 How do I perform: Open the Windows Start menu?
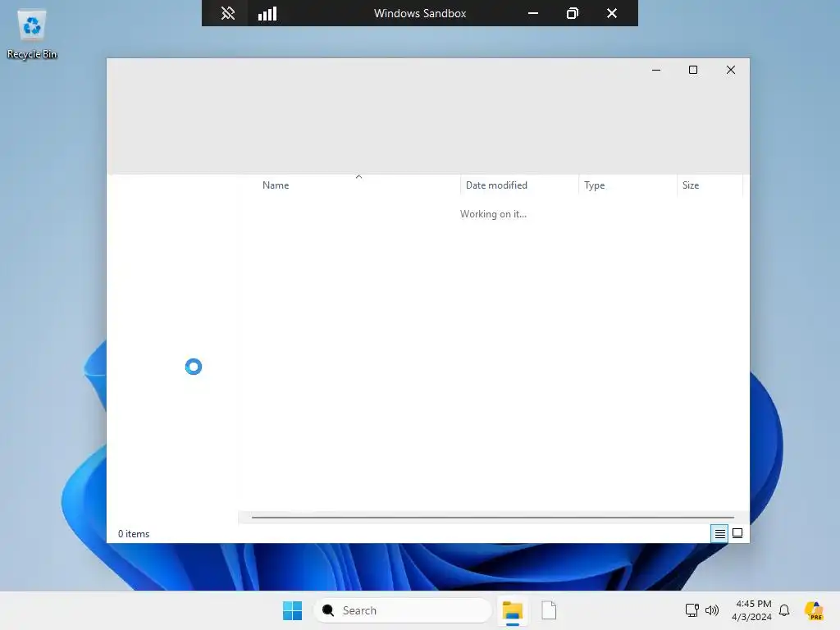(293, 610)
